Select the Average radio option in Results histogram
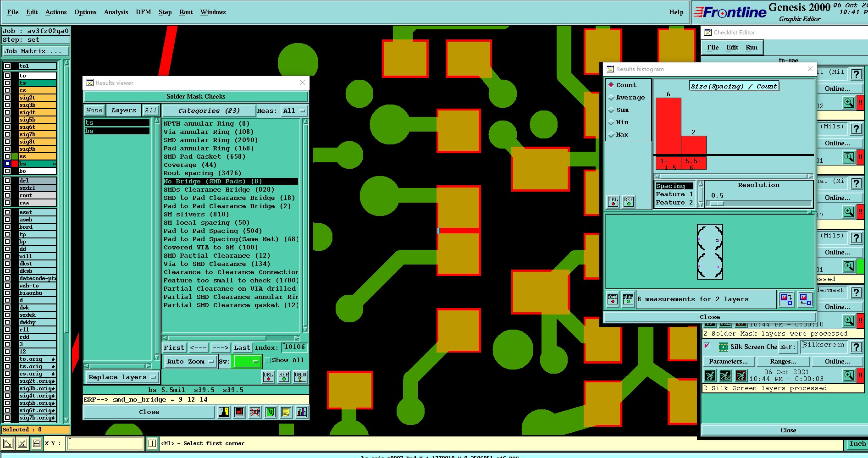The height and width of the screenshot is (458, 868). (x=611, y=98)
